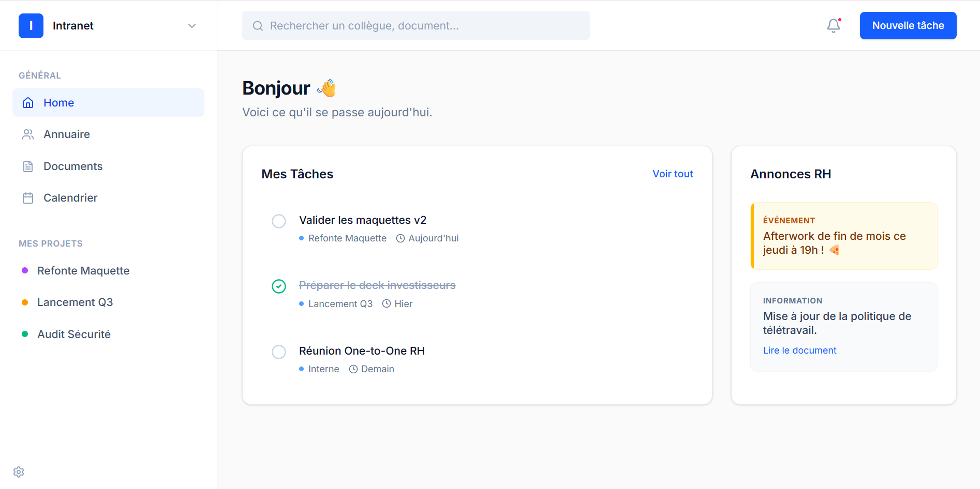The image size is (980, 489).
Task: Uncheck 'Préparer le deck investisseurs' task
Action: [279, 286]
